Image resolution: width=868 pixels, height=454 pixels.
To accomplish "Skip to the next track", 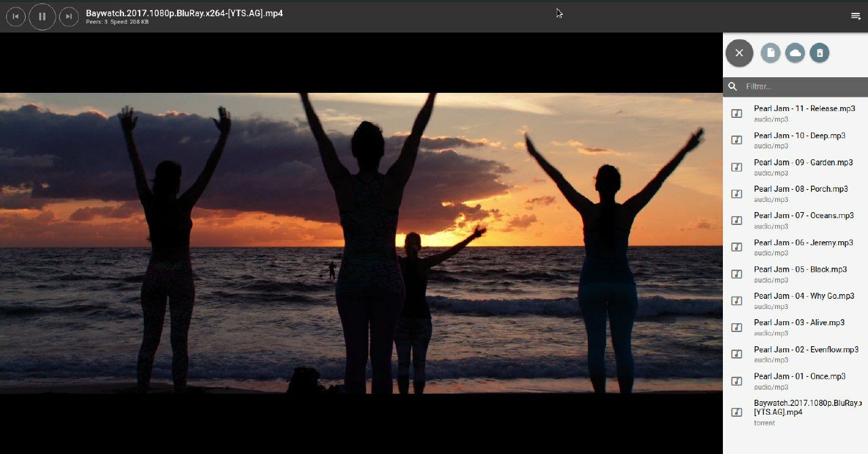I will pyautogui.click(x=68, y=16).
